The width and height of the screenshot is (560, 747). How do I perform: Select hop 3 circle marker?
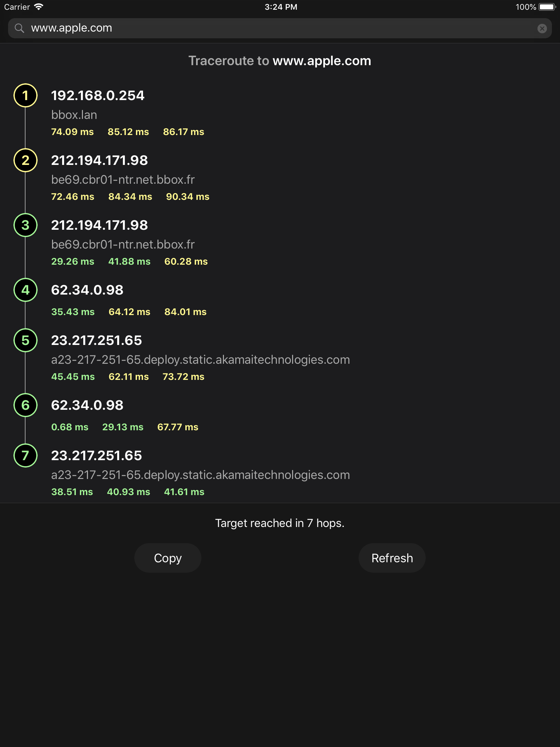25,225
